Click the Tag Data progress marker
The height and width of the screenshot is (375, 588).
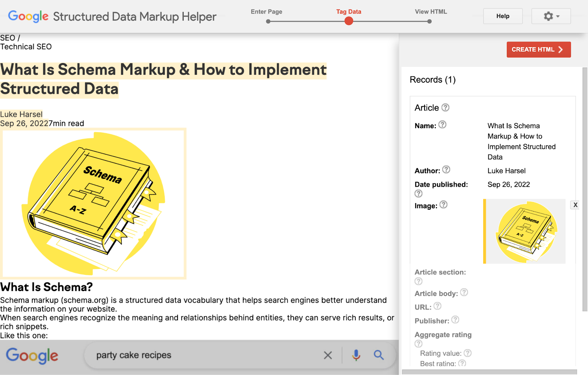click(348, 21)
